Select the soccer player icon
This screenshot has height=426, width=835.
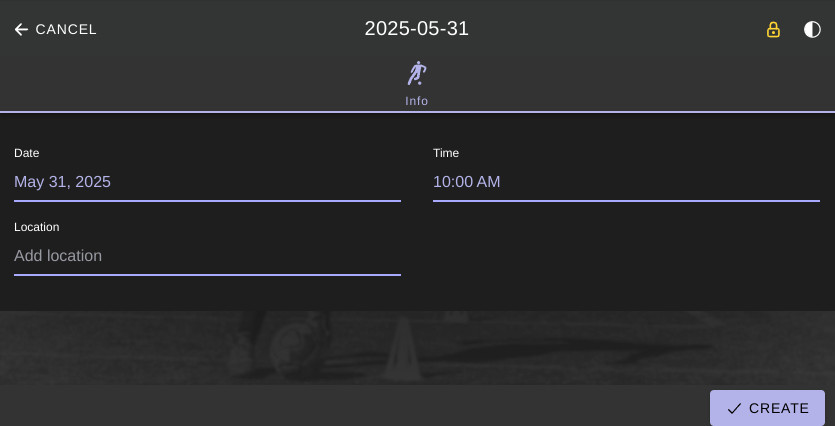tap(417, 73)
